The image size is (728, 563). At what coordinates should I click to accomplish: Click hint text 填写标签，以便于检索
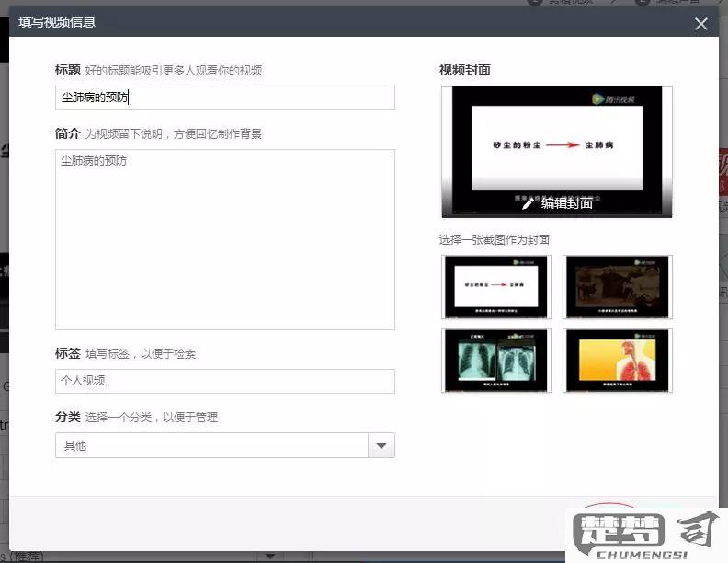pos(141,354)
